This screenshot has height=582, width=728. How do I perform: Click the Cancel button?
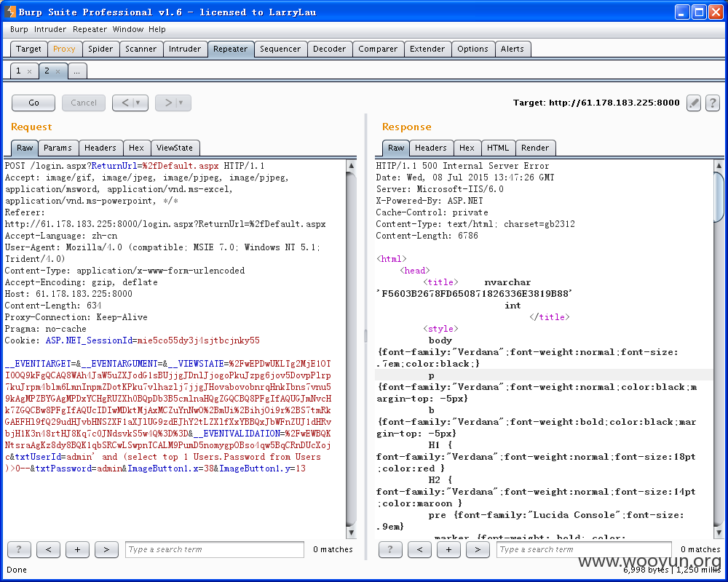(84, 103)
